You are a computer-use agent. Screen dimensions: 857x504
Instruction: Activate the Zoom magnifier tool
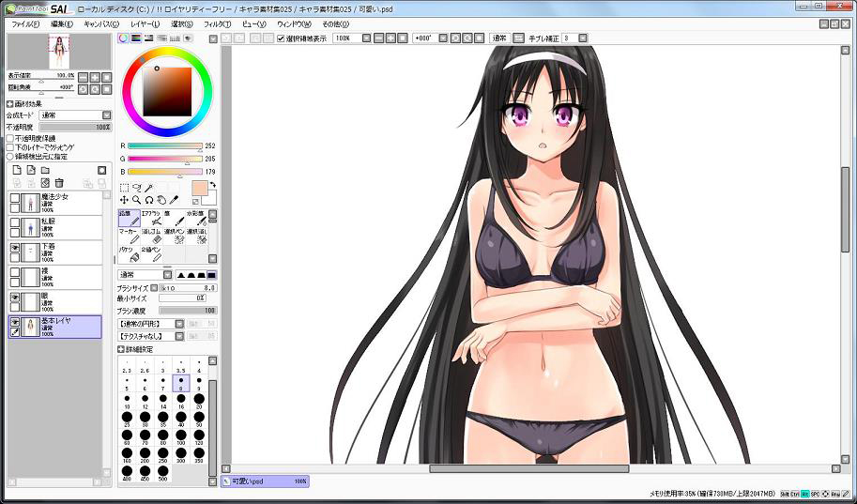pyautogui.click(x=137, y=200)
